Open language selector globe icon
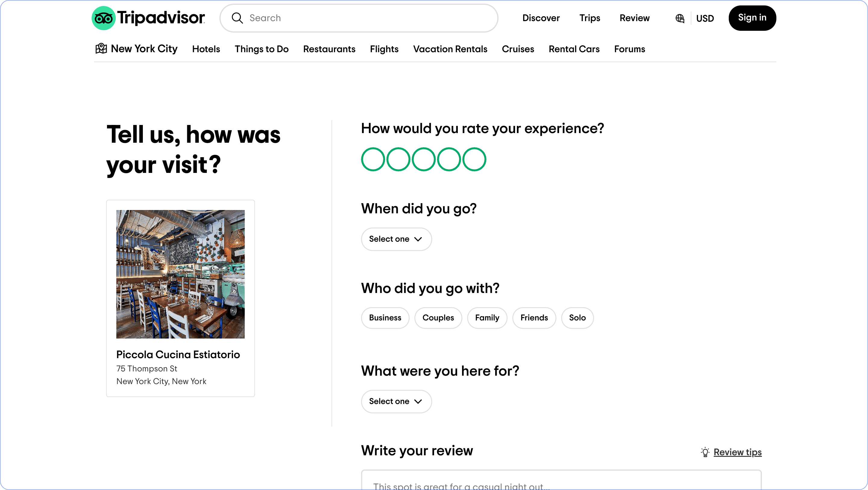Image resolution: width=868 pixels, height=490 pixels. 680,18
